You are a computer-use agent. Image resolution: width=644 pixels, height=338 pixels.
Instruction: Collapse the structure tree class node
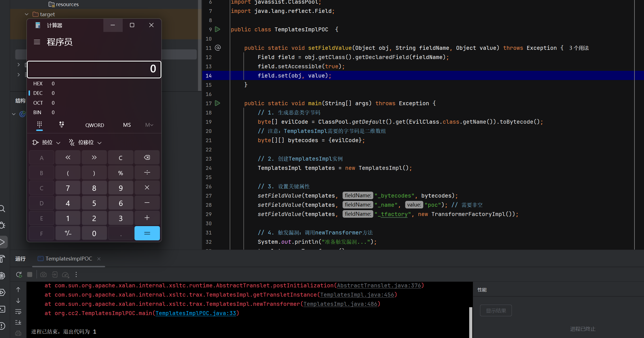pyautogui.click(x=14, y=114)
